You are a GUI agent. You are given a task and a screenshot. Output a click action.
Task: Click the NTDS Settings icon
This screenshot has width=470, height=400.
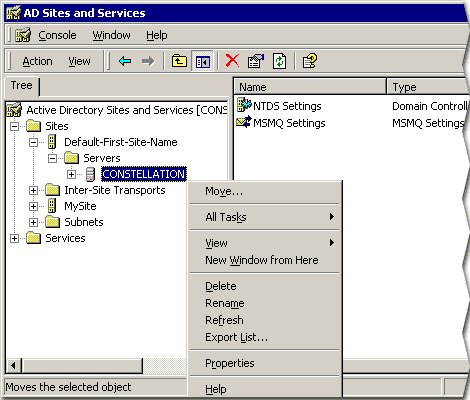[x=244, y=105]
